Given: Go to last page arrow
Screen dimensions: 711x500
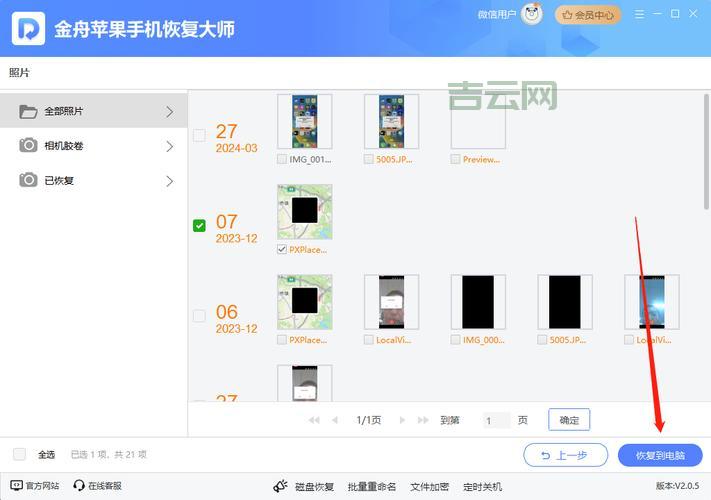Looking at the screenshot, I should click(423, 420).
